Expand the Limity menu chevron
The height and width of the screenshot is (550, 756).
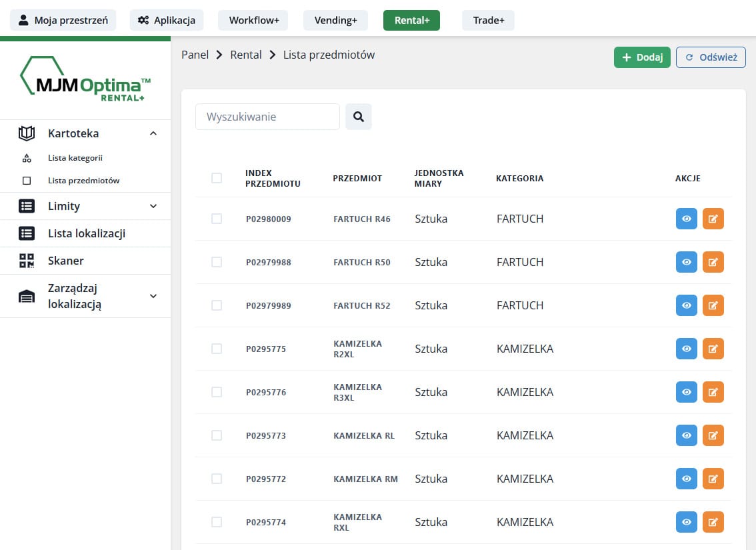(x=153, y=207)
